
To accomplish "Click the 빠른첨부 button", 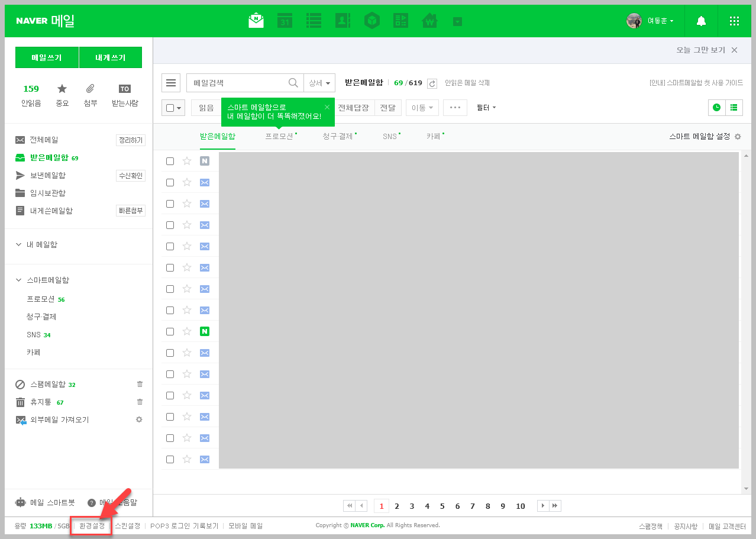I will (131, 211).
